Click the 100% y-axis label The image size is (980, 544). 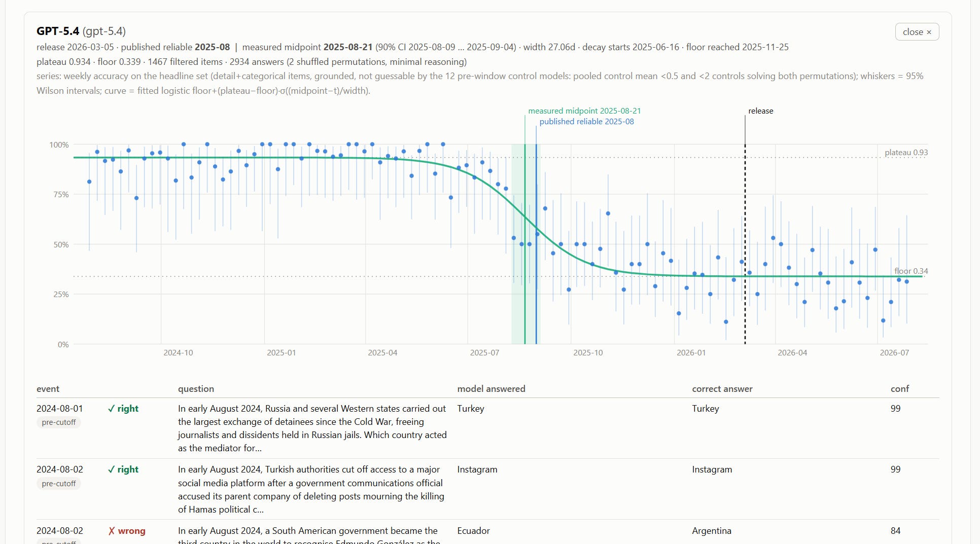59,145
